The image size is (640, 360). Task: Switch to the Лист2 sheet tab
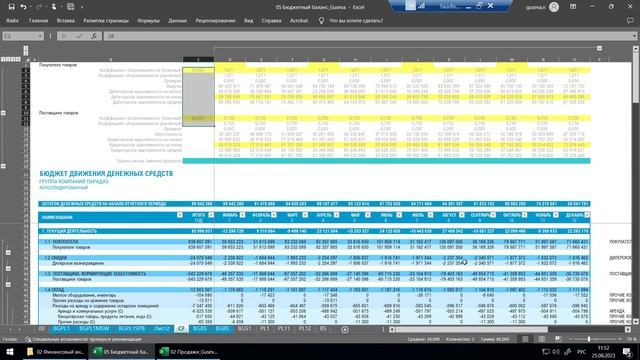click(162, 329)
